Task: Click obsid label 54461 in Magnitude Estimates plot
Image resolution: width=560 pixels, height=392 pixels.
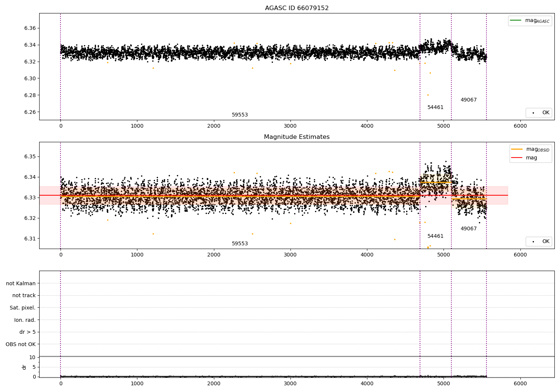Action: click(x=435, y=236)
